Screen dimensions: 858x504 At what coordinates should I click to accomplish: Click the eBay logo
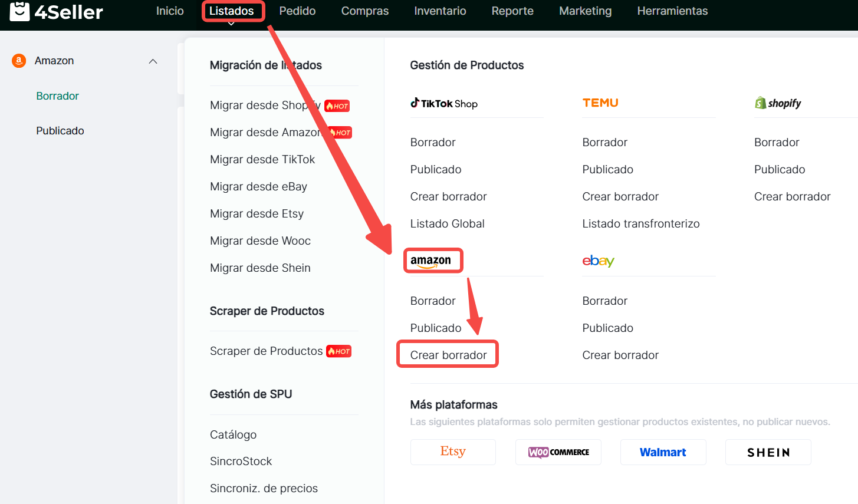click(598, 261)
